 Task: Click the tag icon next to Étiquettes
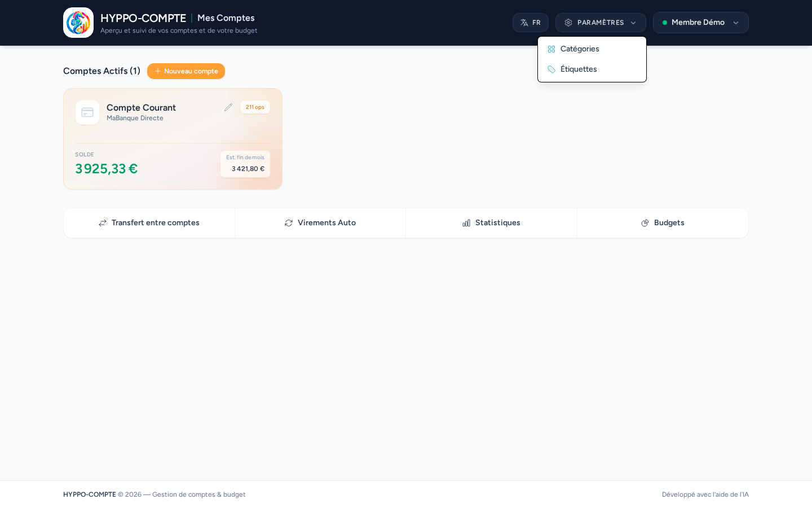pos(551,69)
